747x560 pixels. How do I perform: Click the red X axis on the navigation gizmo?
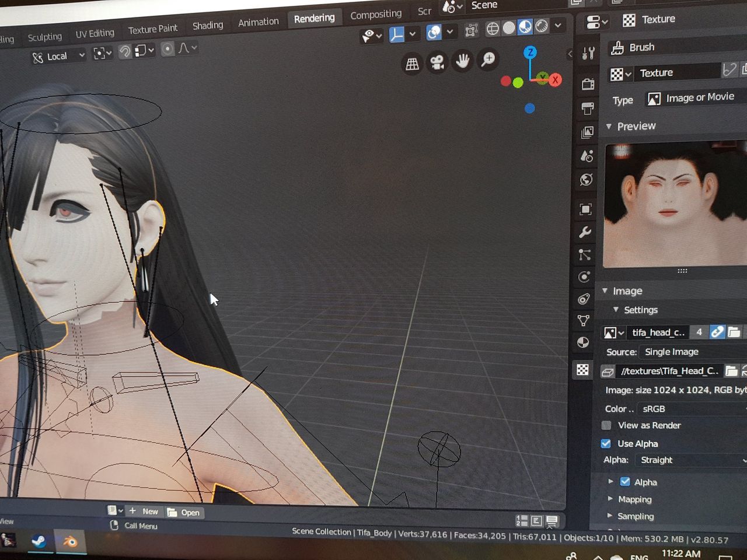[555, 80]
